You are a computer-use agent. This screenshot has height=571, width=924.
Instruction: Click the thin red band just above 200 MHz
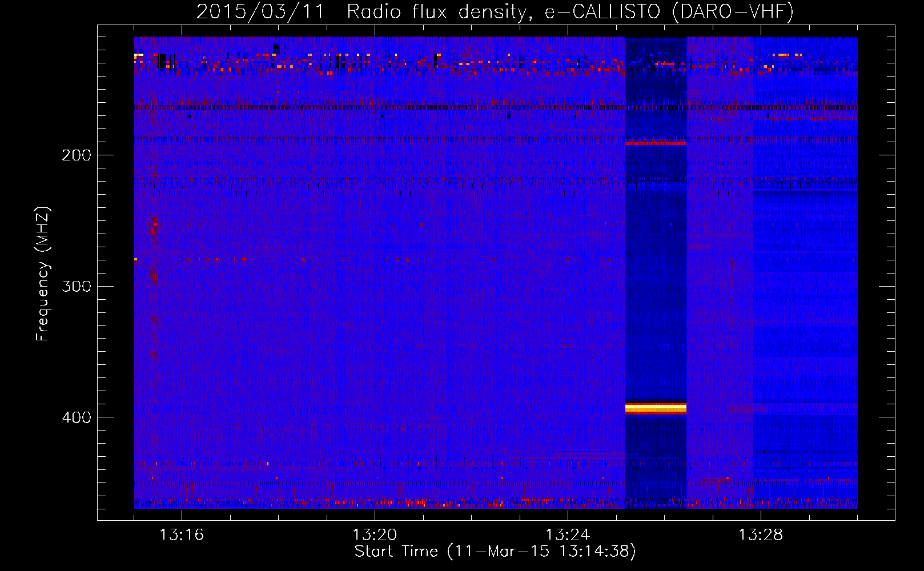[x=656, y=143]
